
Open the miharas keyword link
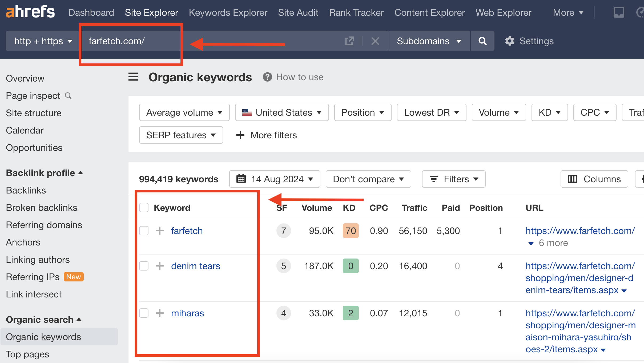coord(187,313)
